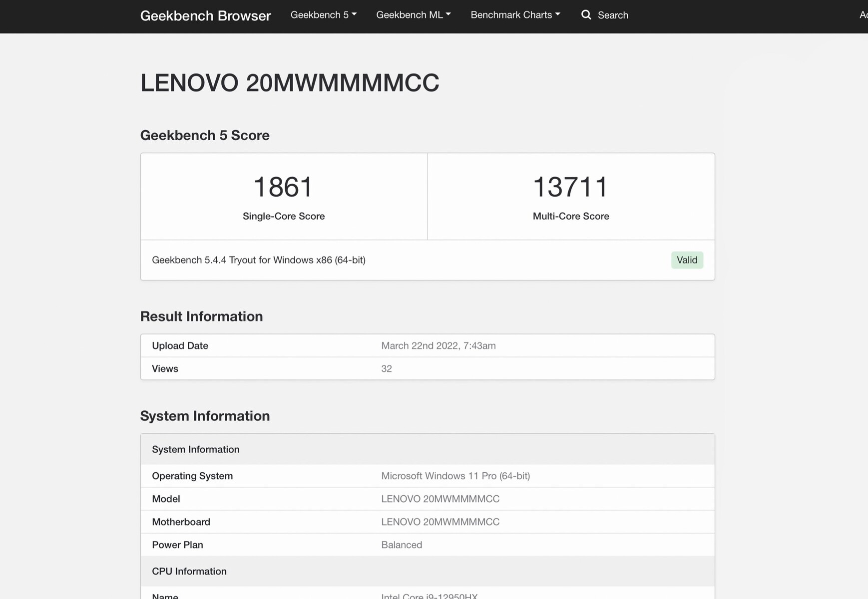Click the Search text in navbar

(613, 15)
